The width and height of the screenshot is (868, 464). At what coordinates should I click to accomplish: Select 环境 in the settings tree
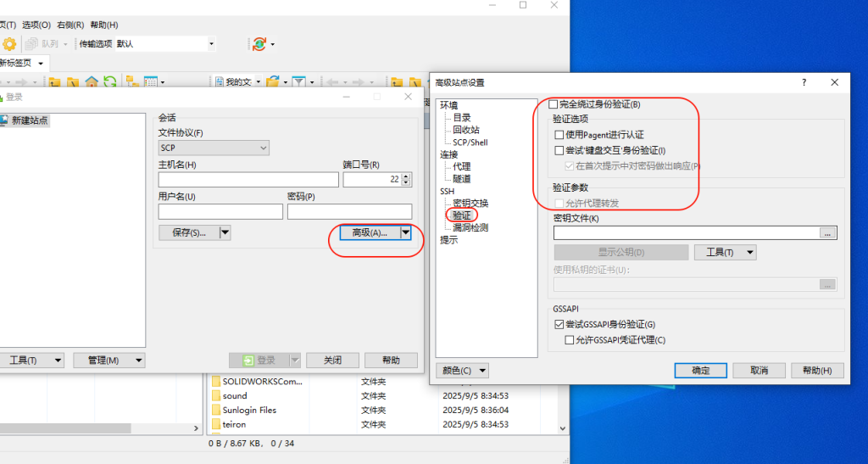pos(449,105)
